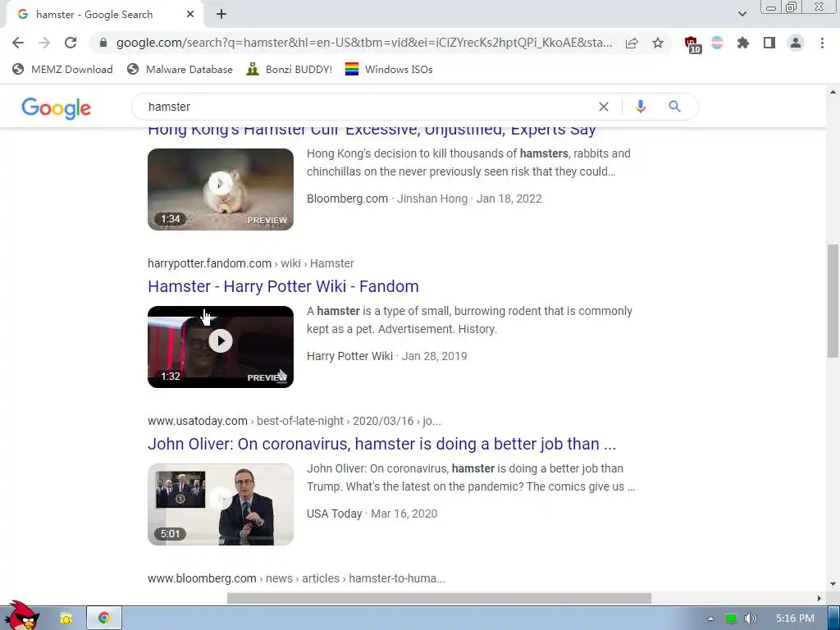
Task: Close the hamster Google Search tab
Action: tap(190, 15)
